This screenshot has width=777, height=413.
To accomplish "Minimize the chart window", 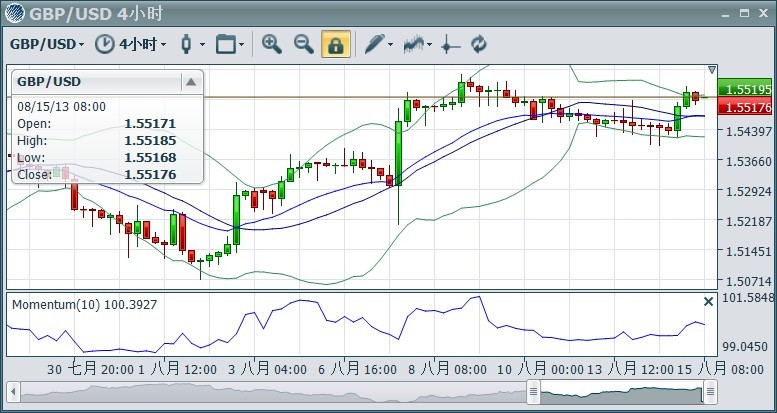I will click(725, 15).
